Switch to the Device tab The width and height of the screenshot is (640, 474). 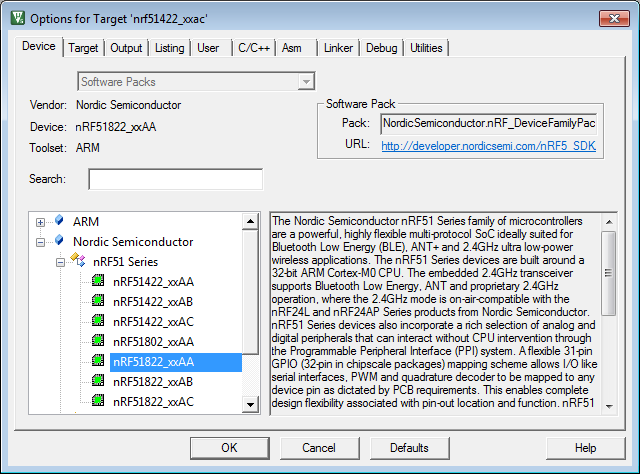(39, 47)
